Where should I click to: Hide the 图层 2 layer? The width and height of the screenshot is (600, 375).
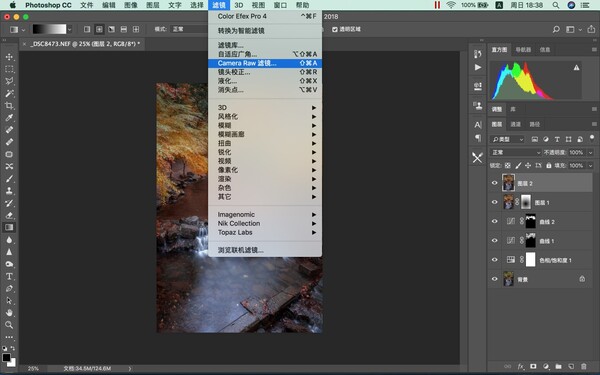[x=494, y=183]
